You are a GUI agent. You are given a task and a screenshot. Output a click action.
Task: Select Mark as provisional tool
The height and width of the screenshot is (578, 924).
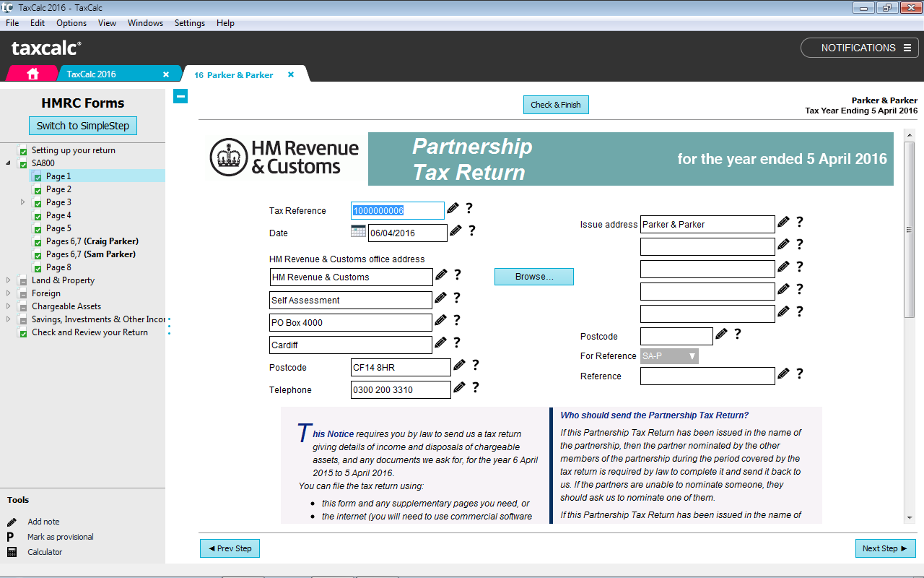point(60,537)
